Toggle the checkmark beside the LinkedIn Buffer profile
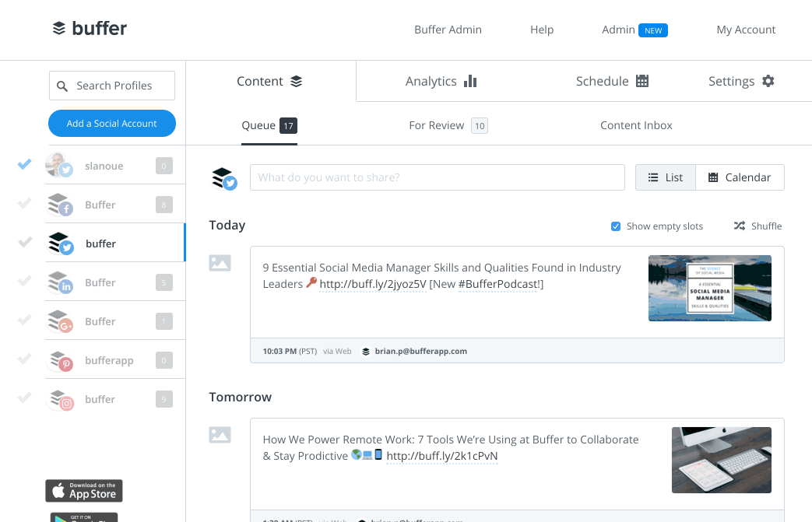812x522 pixels. point(23,282)
